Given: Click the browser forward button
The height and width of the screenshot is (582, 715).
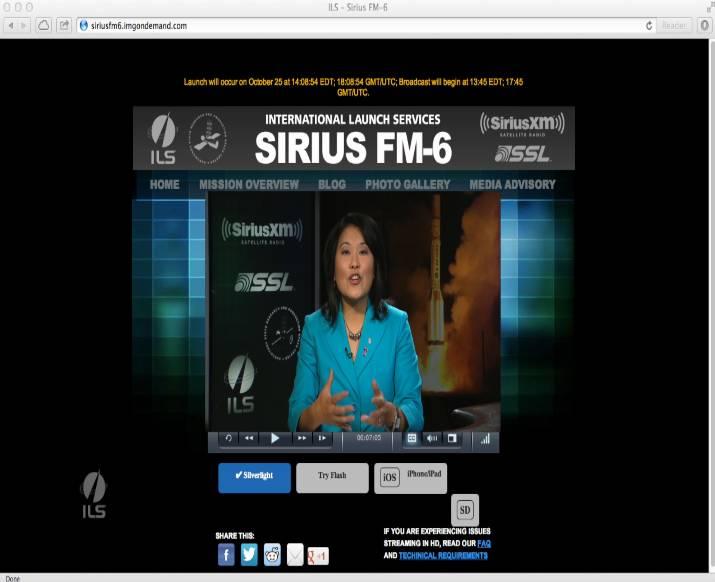Looking at the screenshot, I should (x=24, y=26).
